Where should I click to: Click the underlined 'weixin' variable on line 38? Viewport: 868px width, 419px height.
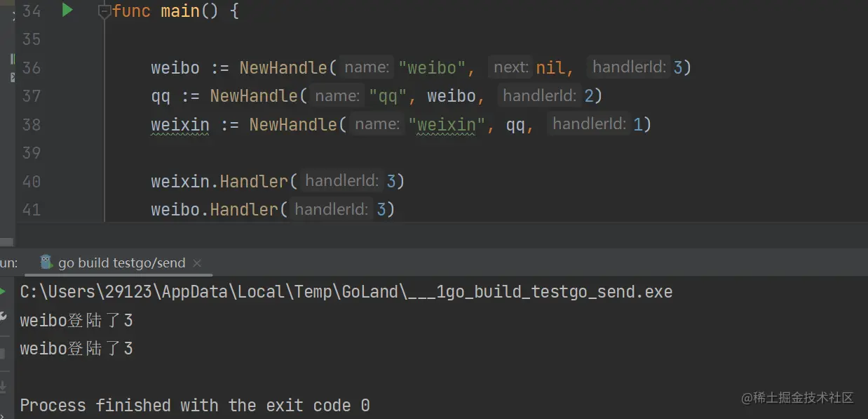point(180,125)
